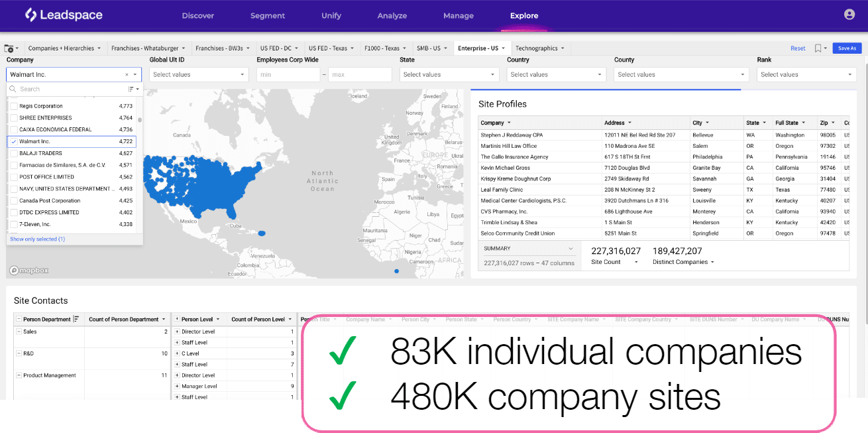This screenshot has width=868, height=433.
Task: Go to the Manage menu
Action: (x=459, y=15)
